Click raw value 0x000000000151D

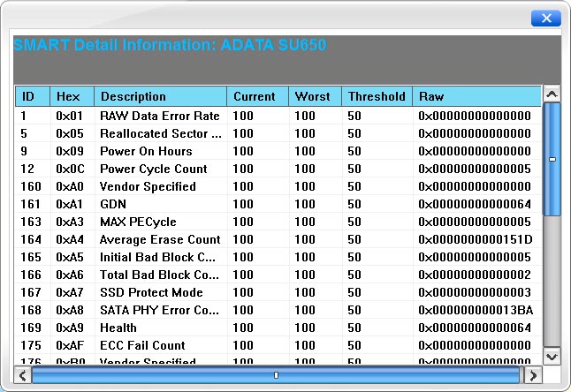(x=476, y=239)
